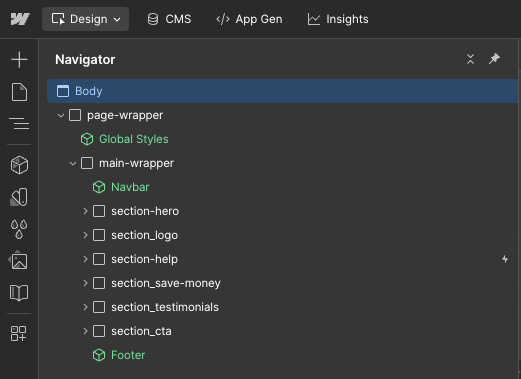The width and height of the screenshot is (521, 379).
Task: Select the section_save-money label
Action: point(166,283)
